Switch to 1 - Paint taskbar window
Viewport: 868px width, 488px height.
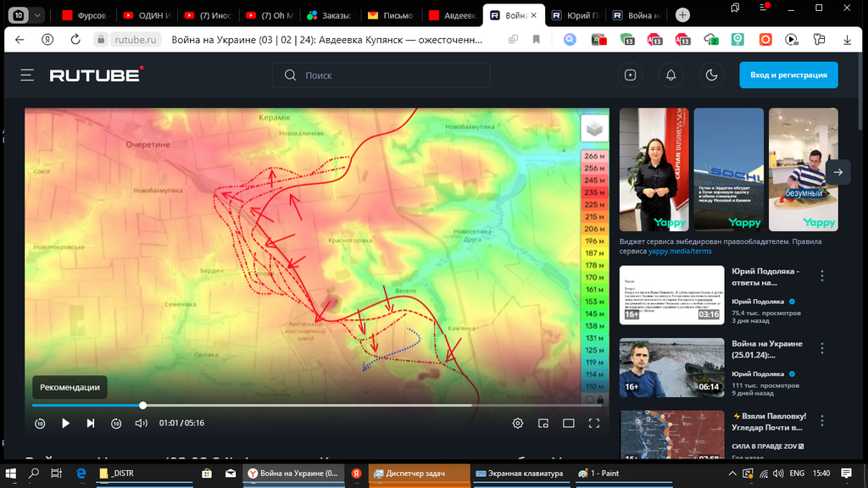tap(624, 474)
